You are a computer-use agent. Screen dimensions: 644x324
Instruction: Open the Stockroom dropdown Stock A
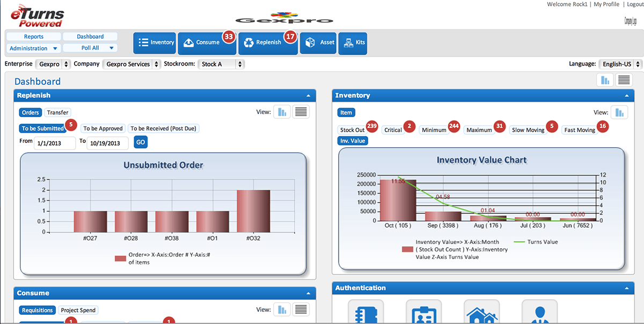(221, 64)
